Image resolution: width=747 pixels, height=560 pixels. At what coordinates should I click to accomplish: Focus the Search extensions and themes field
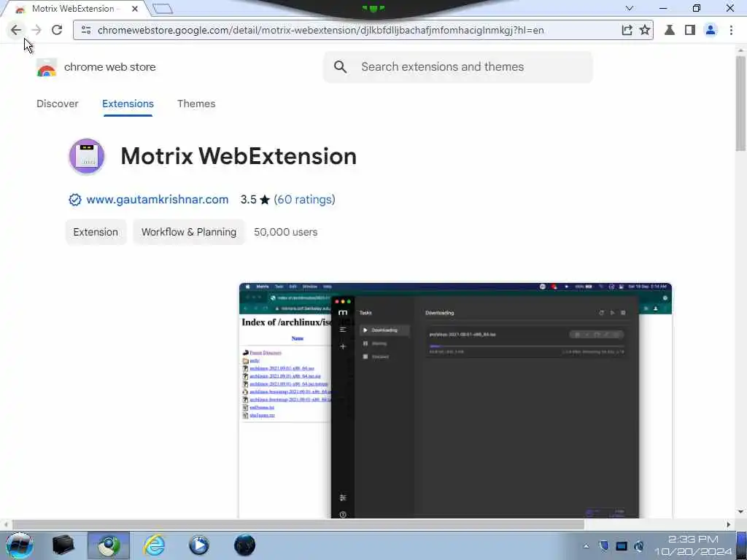[x=458, y=66]
